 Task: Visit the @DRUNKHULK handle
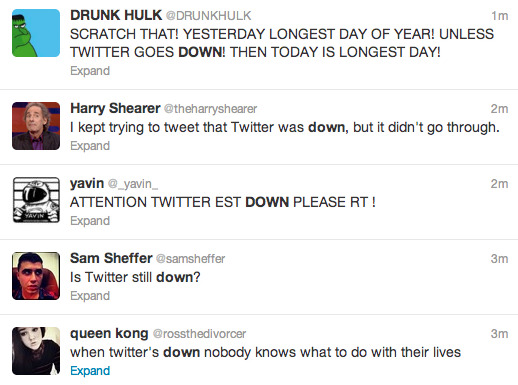tap(208, 16)
